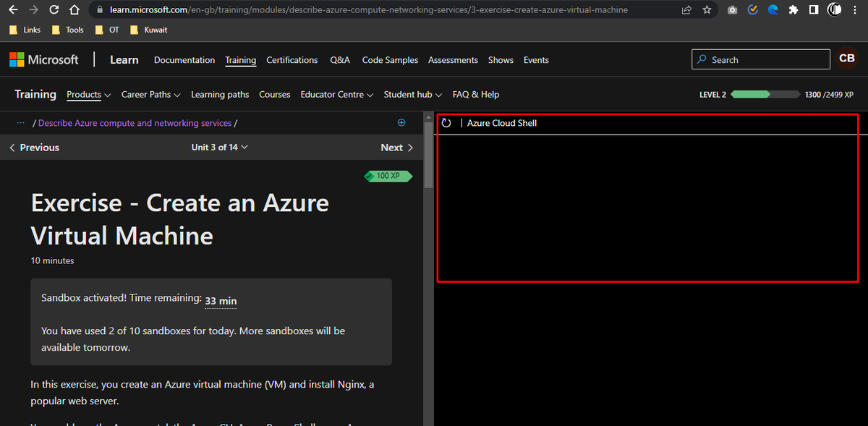
Task: Click the 33 min remaining time link
Action: (x=221, y=301)
